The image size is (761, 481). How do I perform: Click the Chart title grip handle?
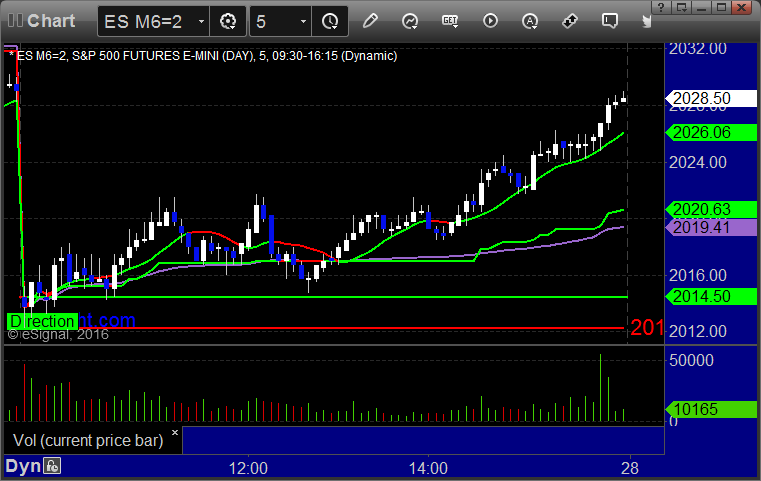pyautogui.click(x=15, y=20)
